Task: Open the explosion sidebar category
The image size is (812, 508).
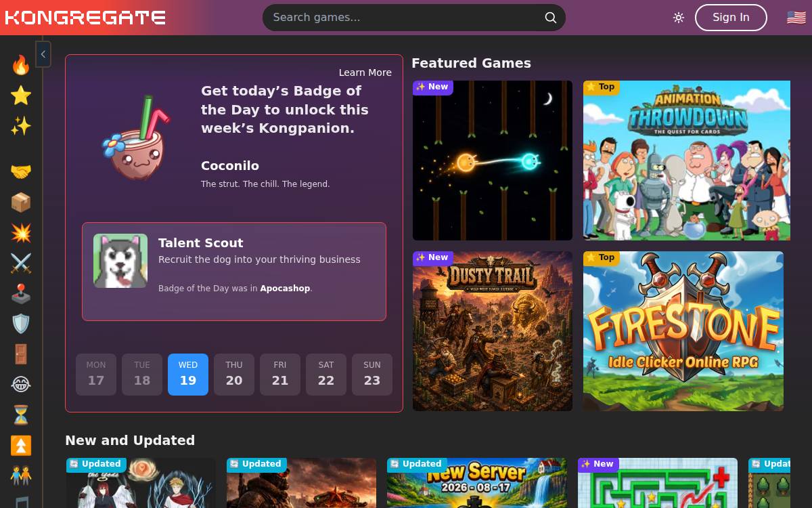Action: pos(21,233)
